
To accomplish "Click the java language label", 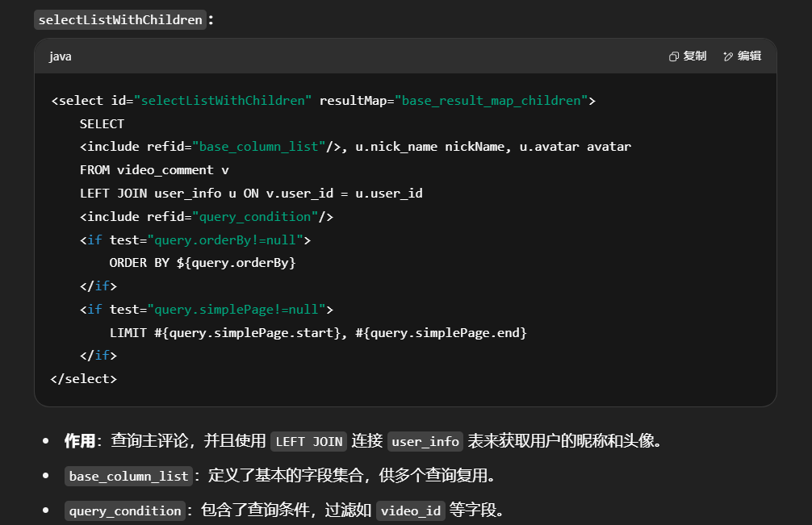I will [61, 56].
